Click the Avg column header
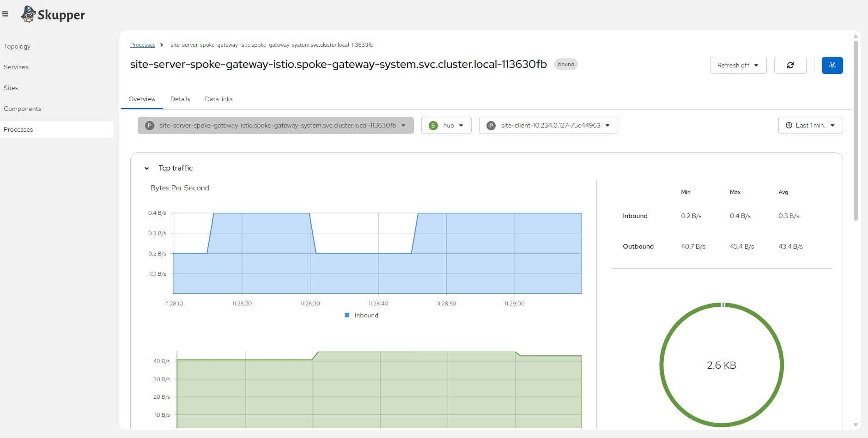 click(783, 192)
